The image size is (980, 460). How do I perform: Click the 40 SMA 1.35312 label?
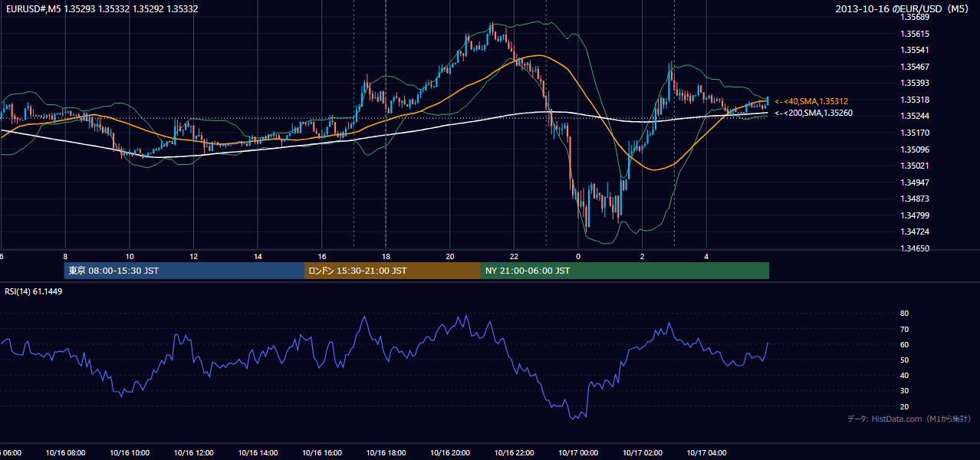tap(811, 101)
